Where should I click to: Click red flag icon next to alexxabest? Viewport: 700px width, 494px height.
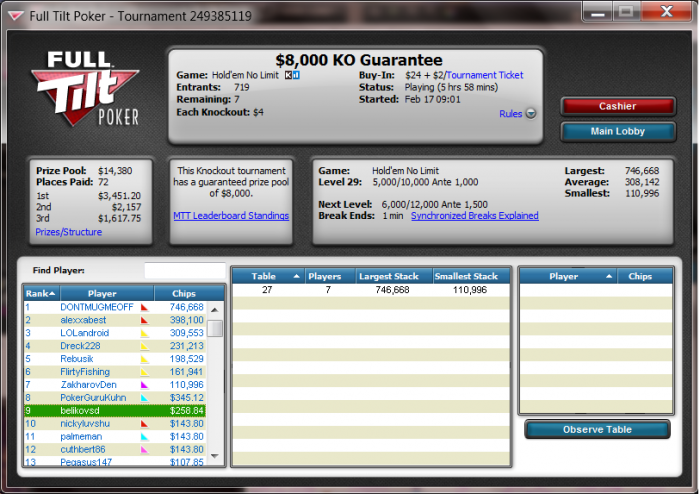144,320
